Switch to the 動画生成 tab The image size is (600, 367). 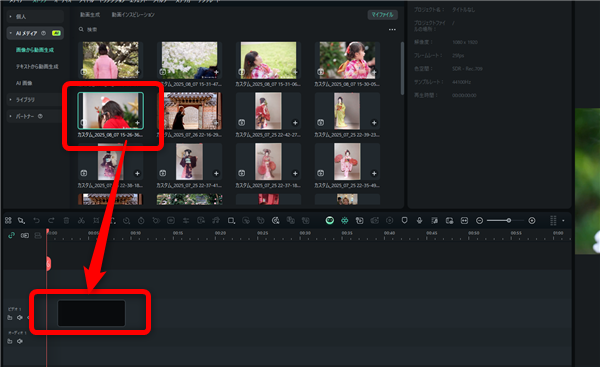90,15
